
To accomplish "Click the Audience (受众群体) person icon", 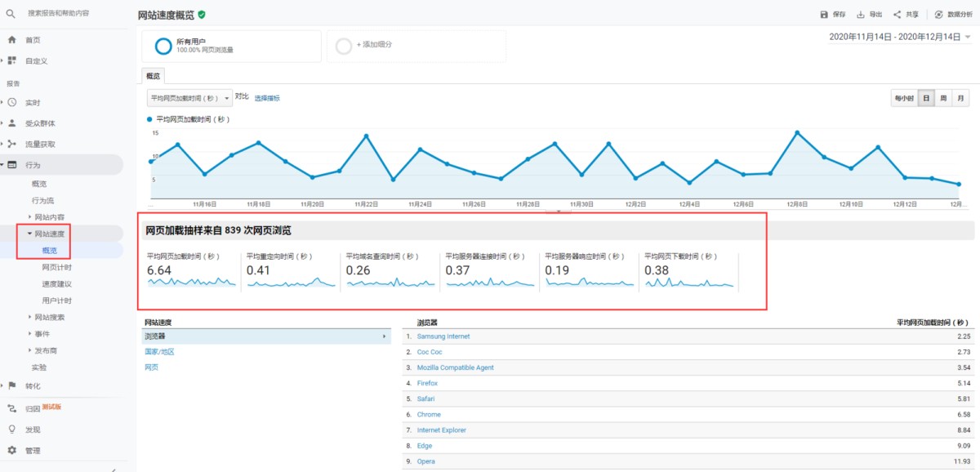I will 11,123.
